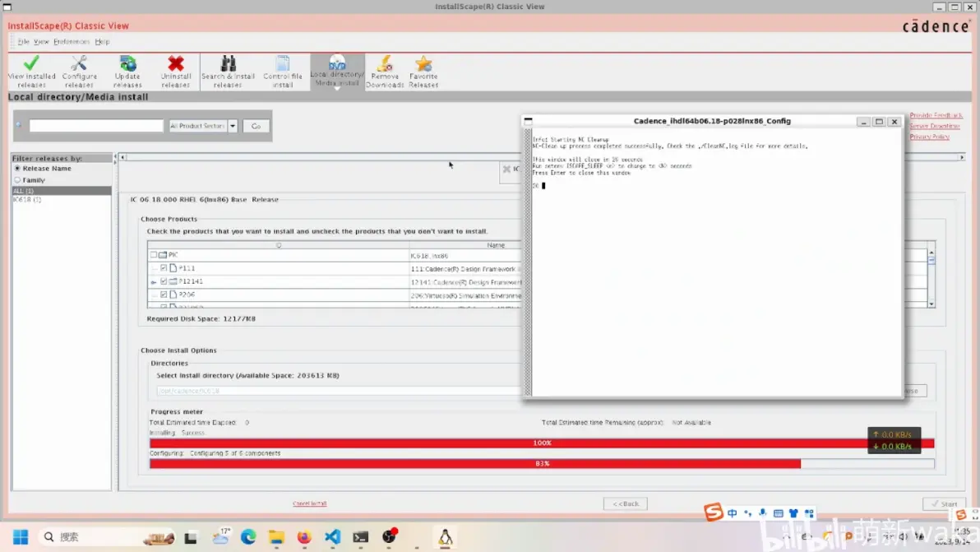Open Remove Downloads tool
The height and width of the screenshot is (552, 980).
385,72
